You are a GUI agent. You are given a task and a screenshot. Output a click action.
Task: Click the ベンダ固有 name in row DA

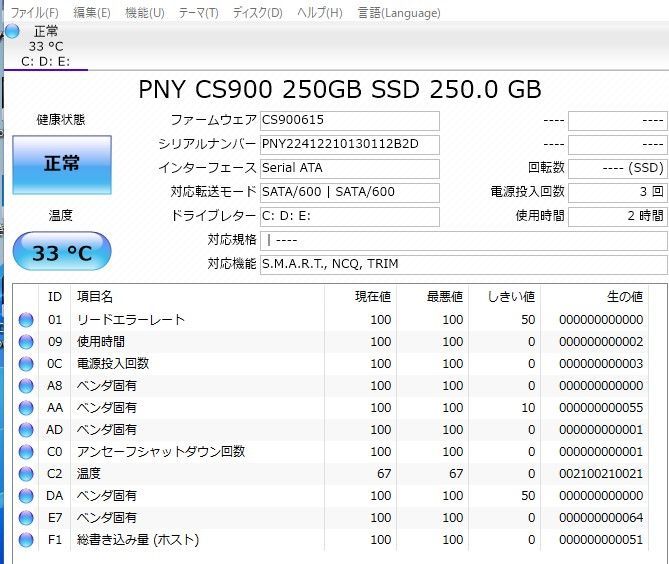(x=107, y=496)
